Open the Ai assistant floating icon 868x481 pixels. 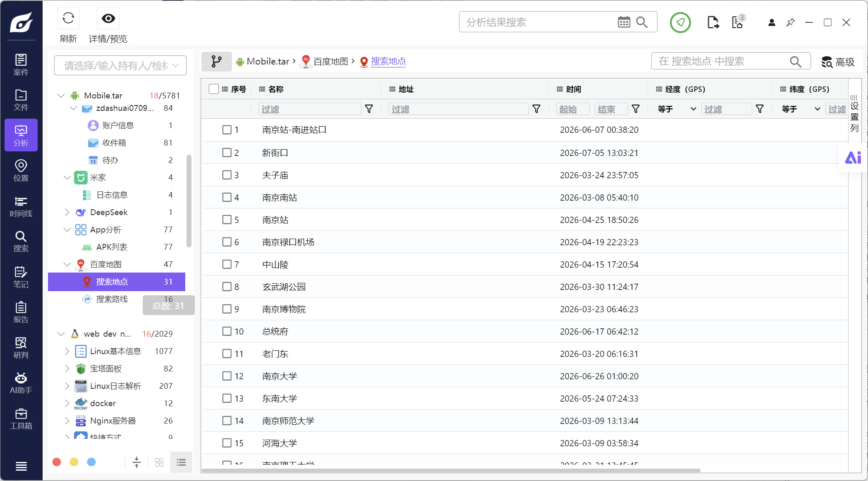click(x=853, y=158)
